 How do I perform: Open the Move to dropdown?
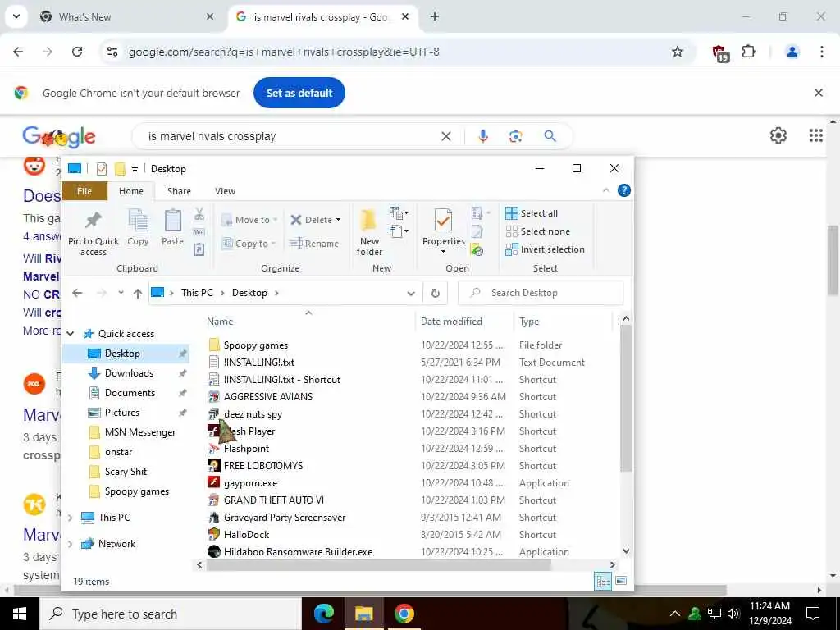249,220
